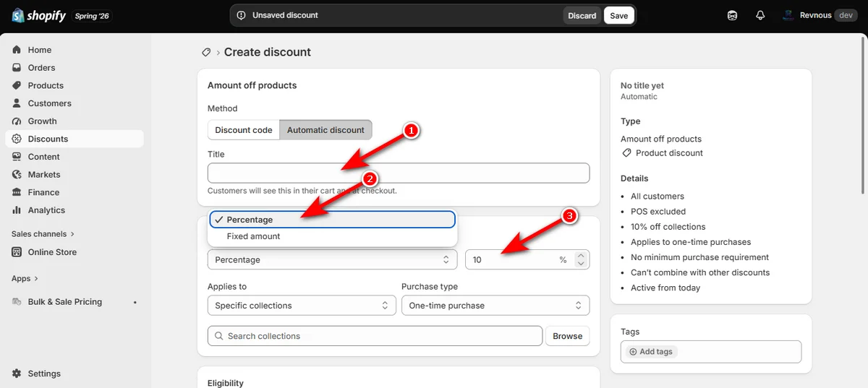Click the Online Store icon
The image size is (868, 388).
click(17, 252)
